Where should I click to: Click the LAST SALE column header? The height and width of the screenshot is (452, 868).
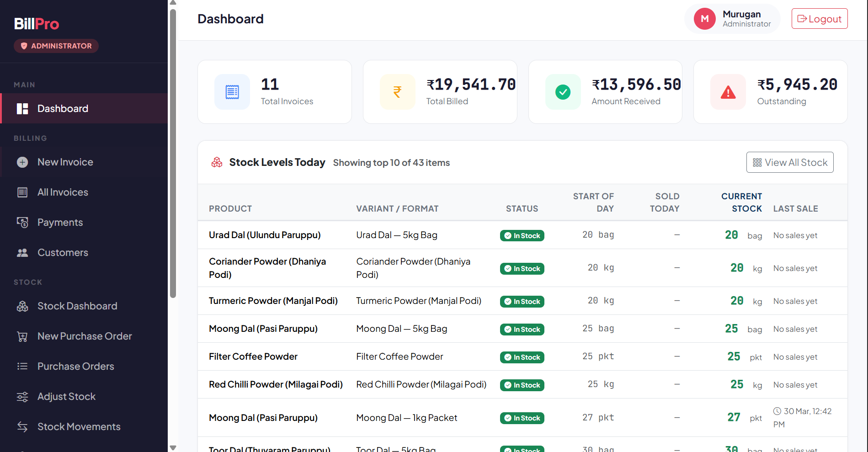coord(796,209)
